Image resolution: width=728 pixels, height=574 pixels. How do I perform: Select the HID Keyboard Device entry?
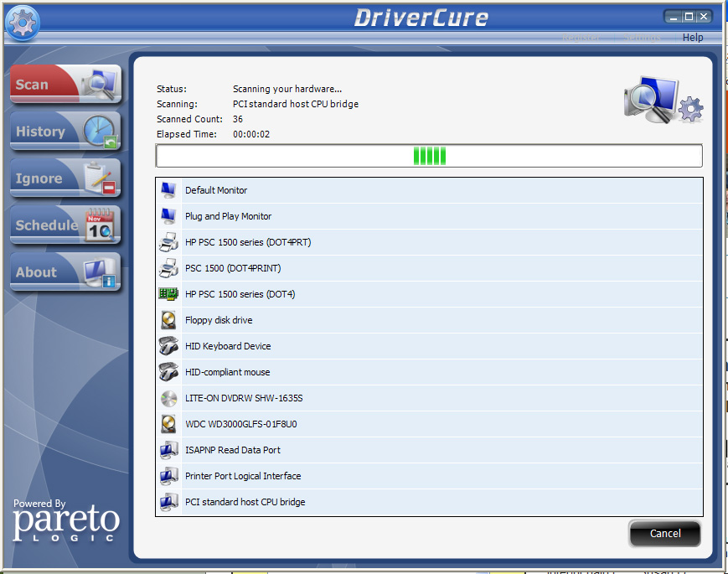point(429,346)
